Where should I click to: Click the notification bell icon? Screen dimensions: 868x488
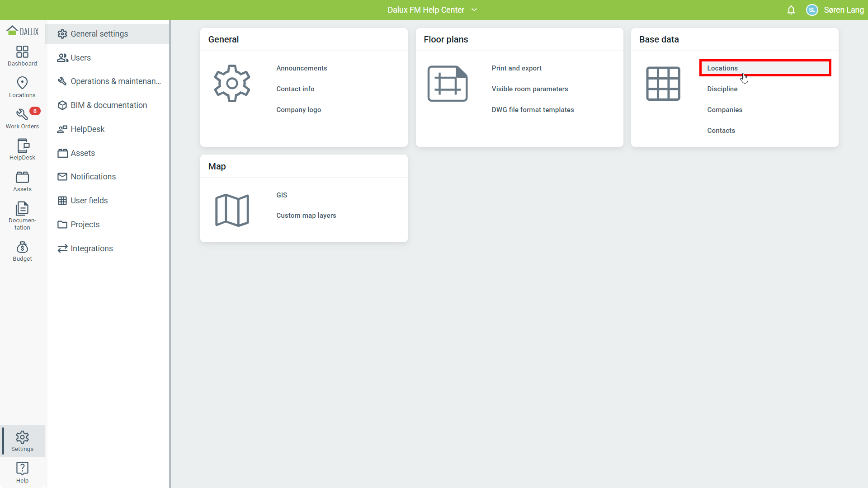pos(791,10)
